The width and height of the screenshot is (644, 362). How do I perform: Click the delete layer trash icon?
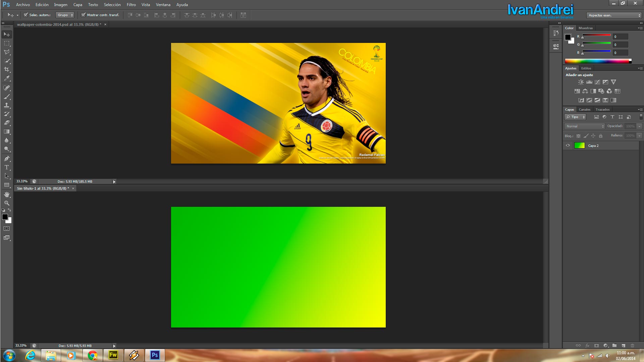coord(632,345)
